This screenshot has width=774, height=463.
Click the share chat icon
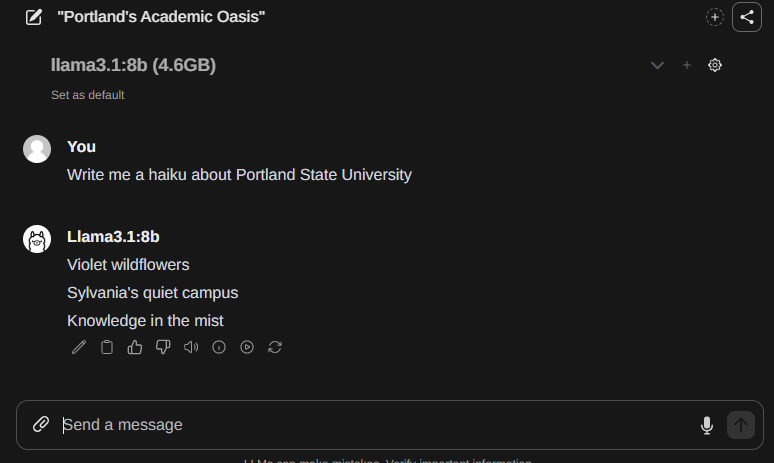747,17
